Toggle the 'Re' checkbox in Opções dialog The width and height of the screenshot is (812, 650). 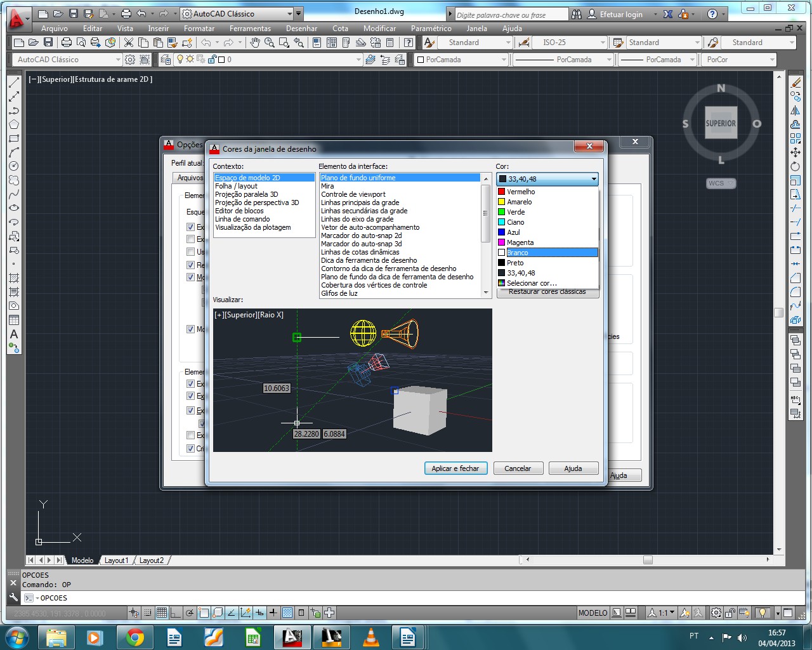click(x=190, y=265)
